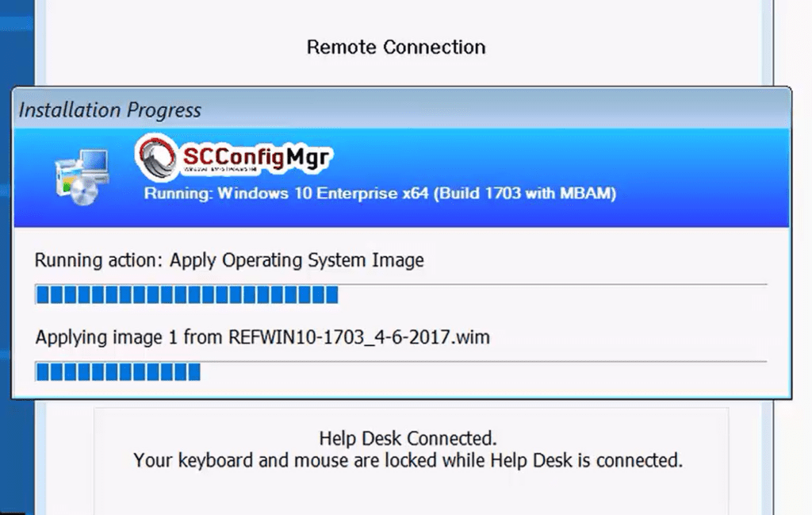The width and height of the screenshot is (812, 515).
Task: Click the Remote Connection heading
Action: tap(396, 47)
